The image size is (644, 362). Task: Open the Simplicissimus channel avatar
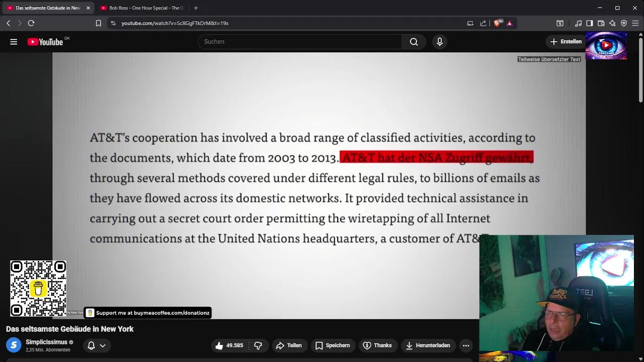[14, 345]
